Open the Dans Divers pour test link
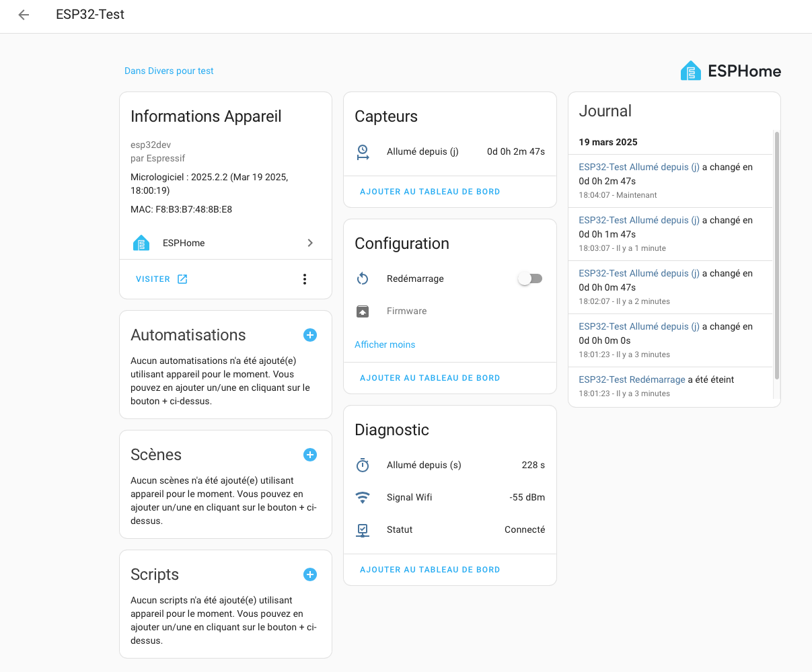Image resolution: width=812 pixels, height=672 pixels. click(169, 71)
